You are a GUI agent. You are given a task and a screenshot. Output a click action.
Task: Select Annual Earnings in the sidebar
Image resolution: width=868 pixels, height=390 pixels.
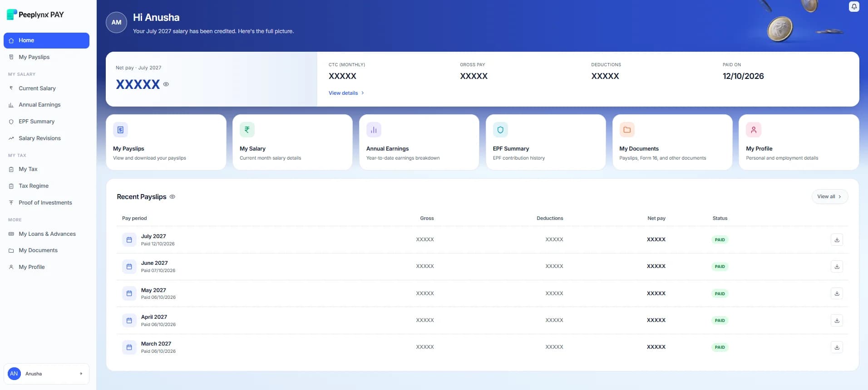pyautogui.click(x=46, y=105)
